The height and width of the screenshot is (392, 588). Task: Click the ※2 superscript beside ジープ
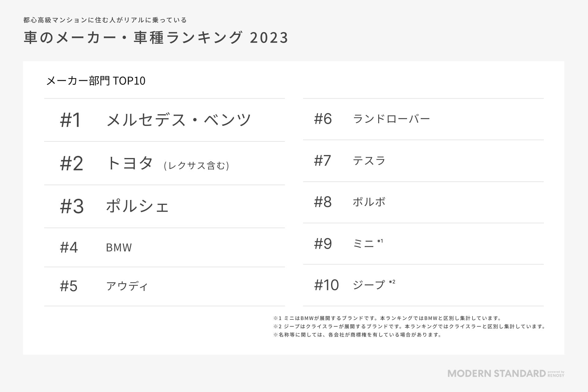392,282
